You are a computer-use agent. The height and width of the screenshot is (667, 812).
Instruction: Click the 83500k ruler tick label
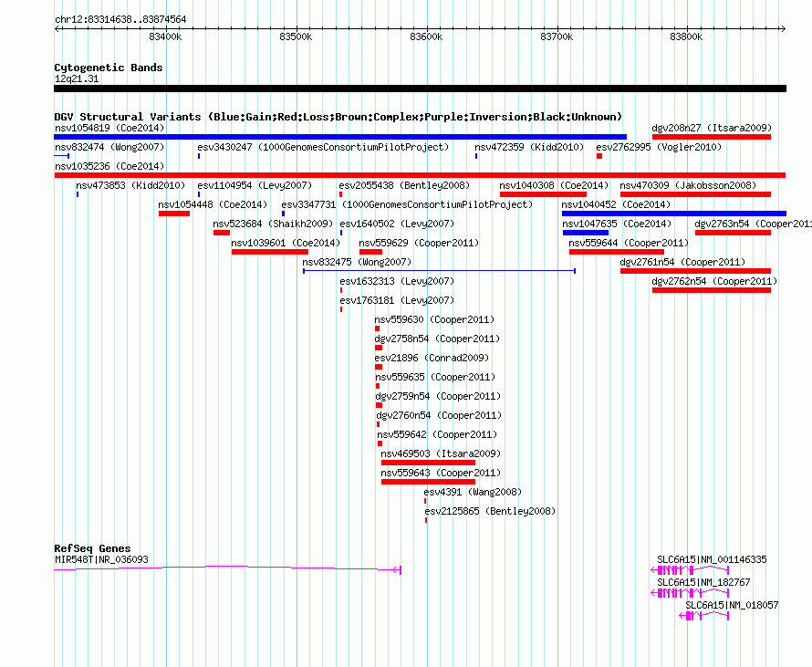point(296,36)
